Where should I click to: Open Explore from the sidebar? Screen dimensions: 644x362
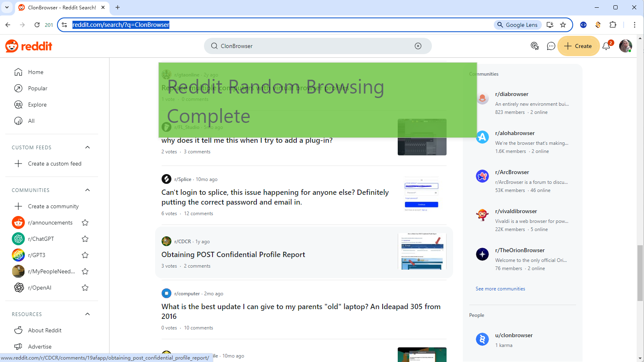coord(37,105)
